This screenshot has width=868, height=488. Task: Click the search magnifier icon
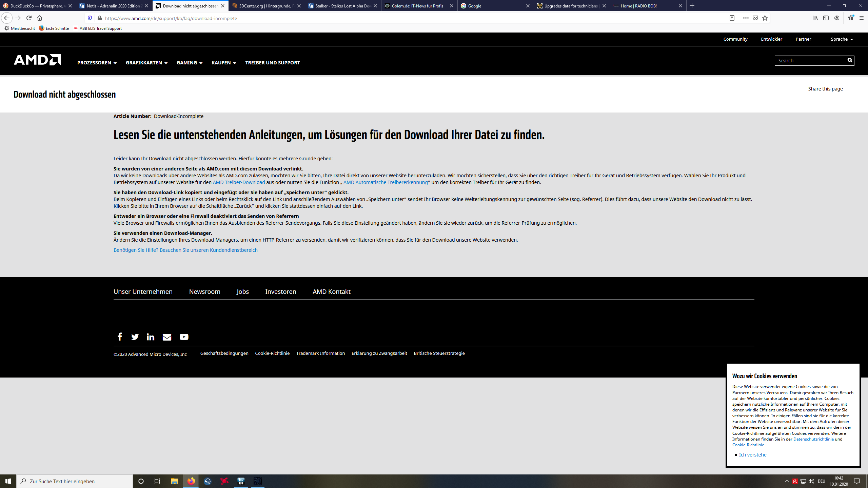click(850, 60)
